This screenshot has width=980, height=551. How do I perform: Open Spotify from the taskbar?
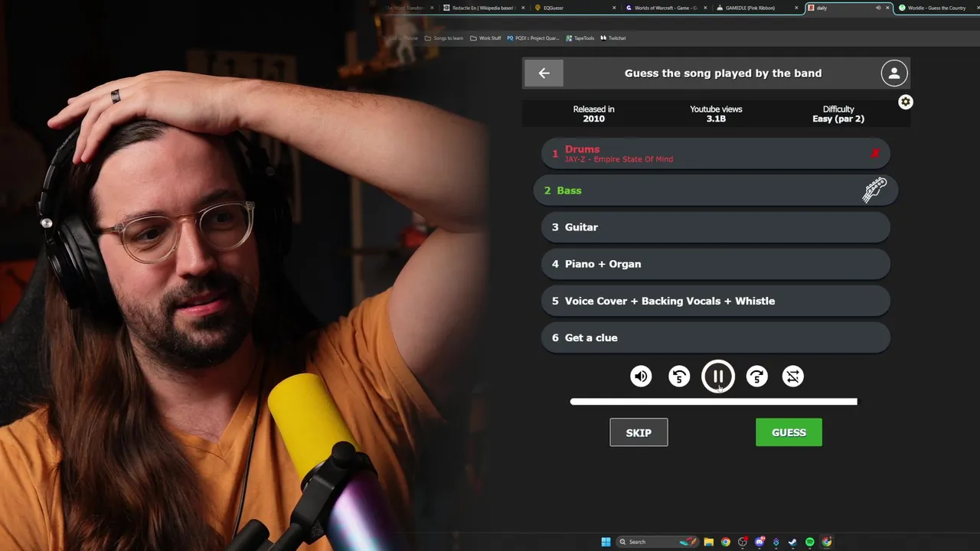pyautogui.click(x=810, y=542)
